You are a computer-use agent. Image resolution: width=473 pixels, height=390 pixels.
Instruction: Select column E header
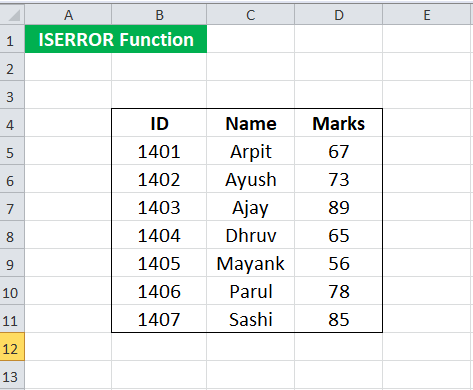[x=427, y=15]
